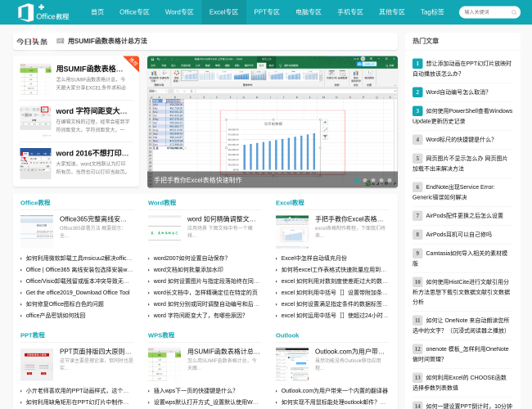
Task: Open the 用SUMIF函数表格 featured article thumbnail
Action: [x=35, y=79]
